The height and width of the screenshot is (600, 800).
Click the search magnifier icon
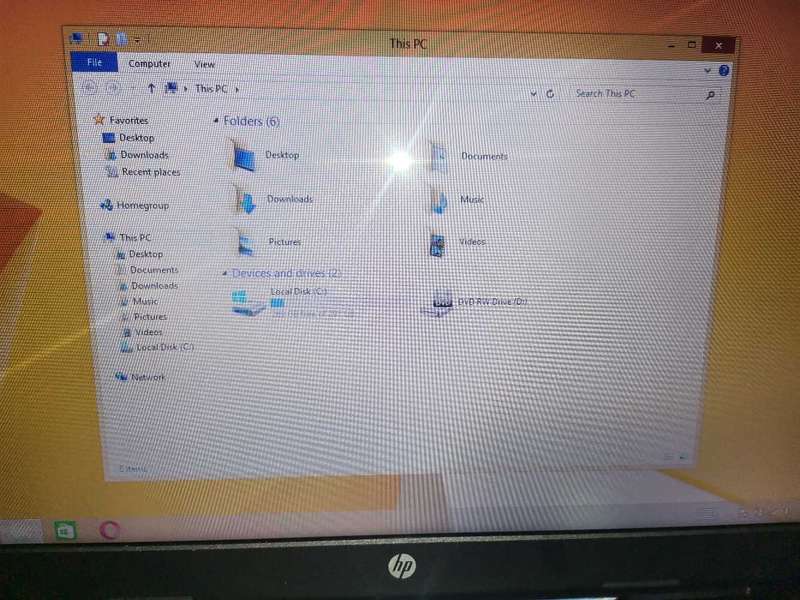[x=710, y=95]
